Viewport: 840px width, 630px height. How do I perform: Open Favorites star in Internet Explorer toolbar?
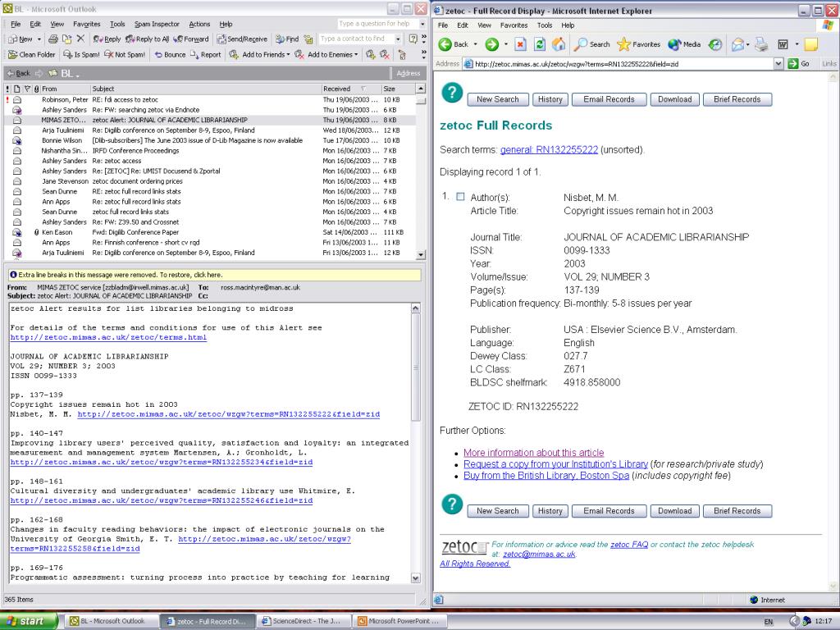[x=638, y=44]
